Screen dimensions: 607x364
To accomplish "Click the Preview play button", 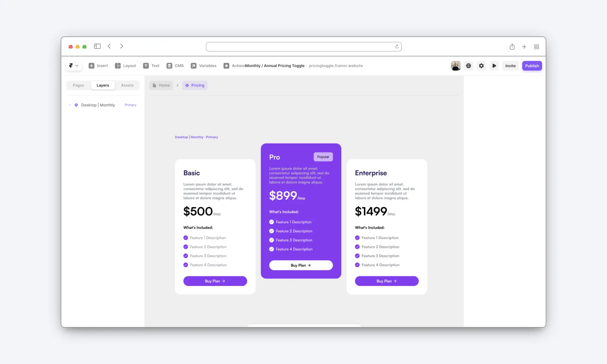I will (495, 66).
